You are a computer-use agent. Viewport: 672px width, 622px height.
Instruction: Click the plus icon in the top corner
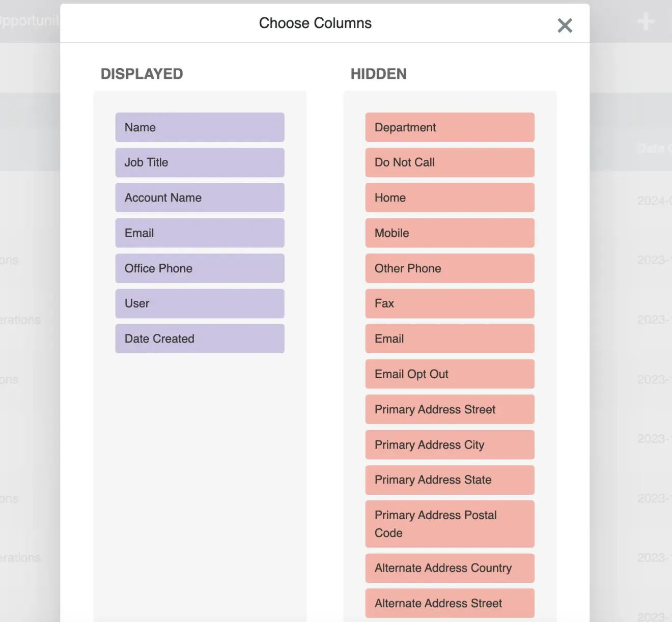point(645,21)
